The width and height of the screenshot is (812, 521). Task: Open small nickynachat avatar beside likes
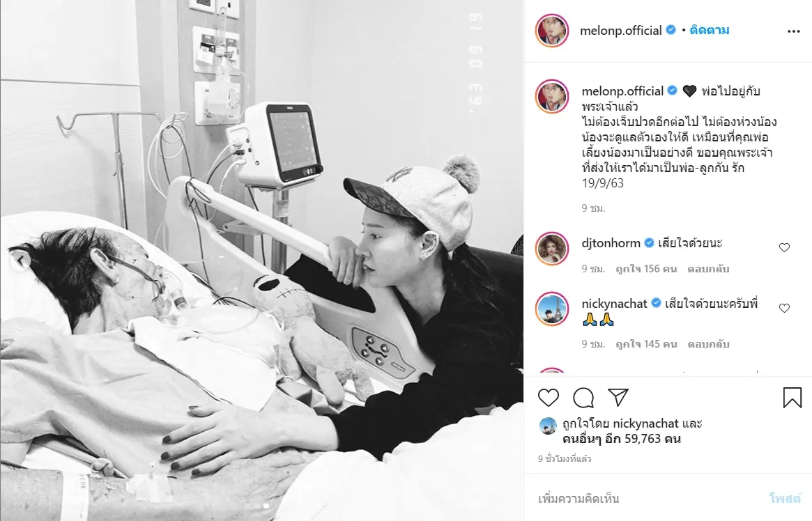pyautogui.click(x=548, y=426)
